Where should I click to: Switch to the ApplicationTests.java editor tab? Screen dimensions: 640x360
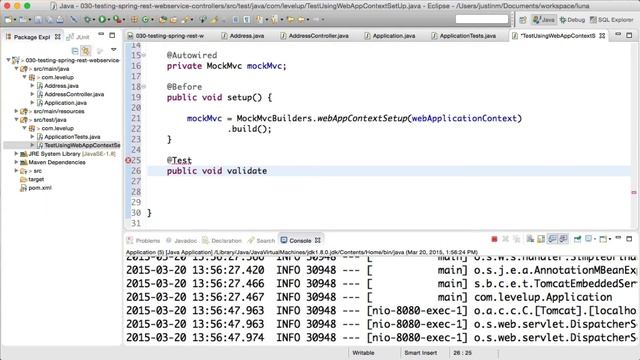pyautogui.click(x=464, y=36)
